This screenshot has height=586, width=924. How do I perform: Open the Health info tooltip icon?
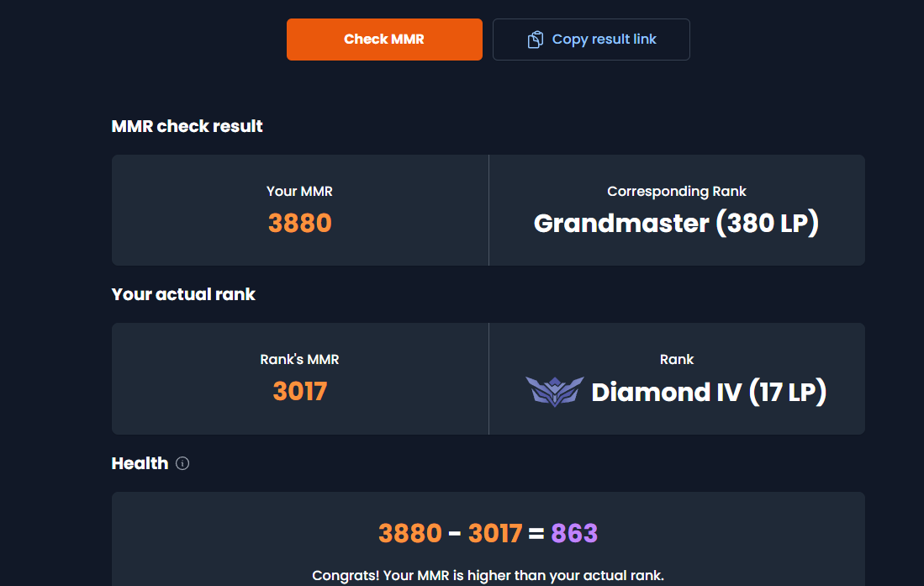182,463
